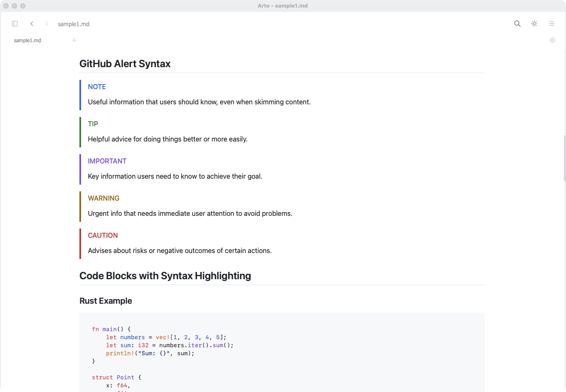Open search with the magnifier icon

click(517, 24)
